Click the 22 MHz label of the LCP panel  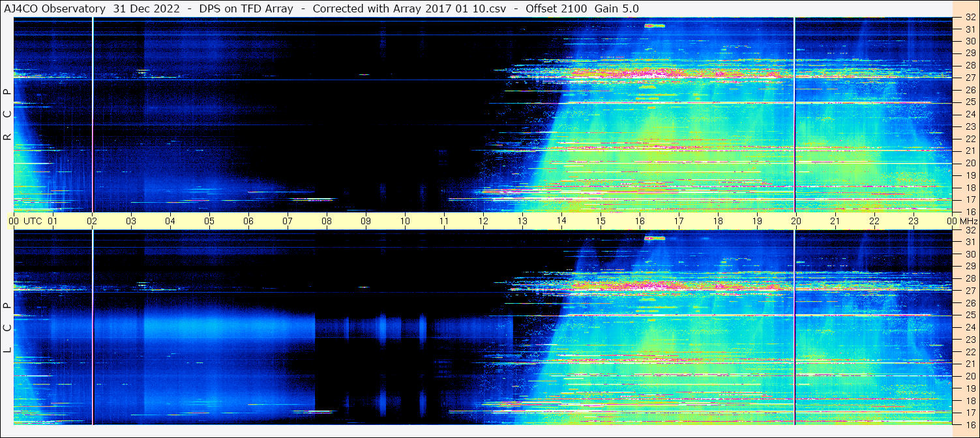click(970, 352)
